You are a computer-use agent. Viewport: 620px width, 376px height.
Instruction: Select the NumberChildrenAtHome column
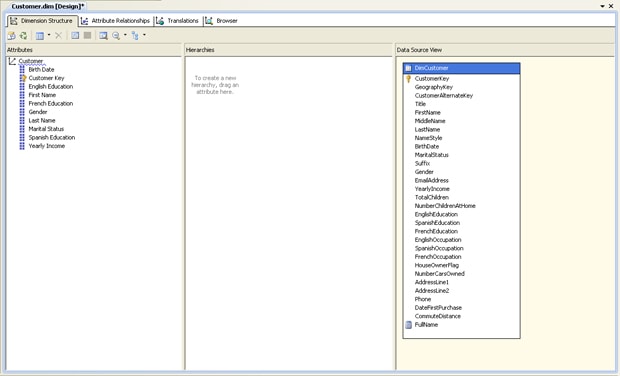pos(445,206)
